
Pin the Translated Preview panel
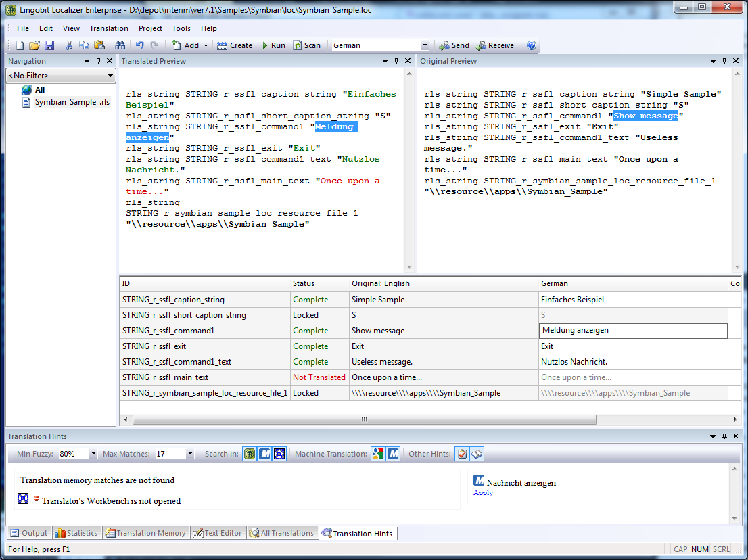point(396,61)
